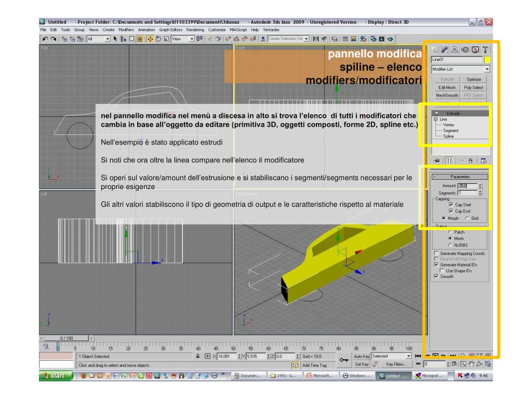Select the NURBS output radio button

450,245
